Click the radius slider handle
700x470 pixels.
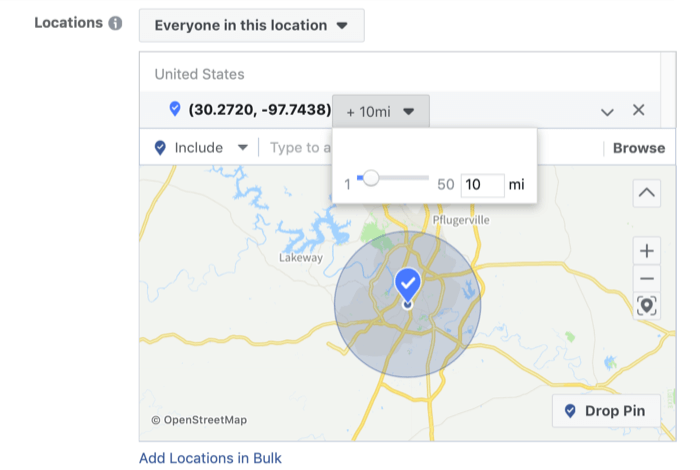371,178
